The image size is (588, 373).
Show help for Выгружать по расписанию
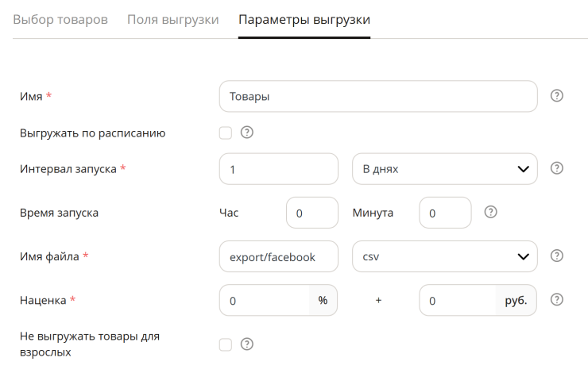tap(247, 133)
